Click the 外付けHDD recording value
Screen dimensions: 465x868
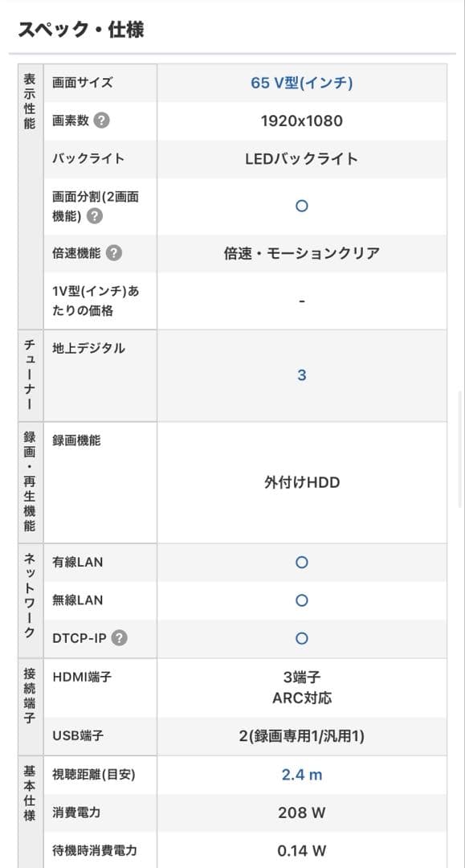tap(300, 481)
